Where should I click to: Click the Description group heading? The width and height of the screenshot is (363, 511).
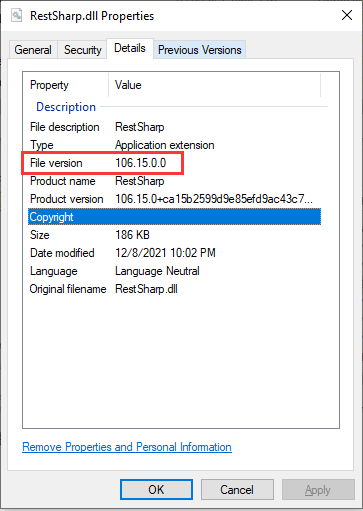(x=66, y=107)
